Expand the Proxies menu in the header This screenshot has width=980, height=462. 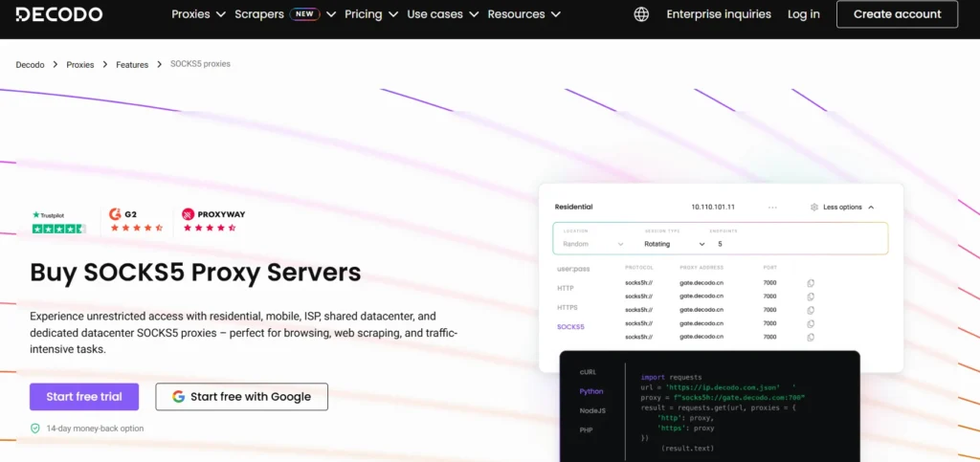(x=198, y=14)
